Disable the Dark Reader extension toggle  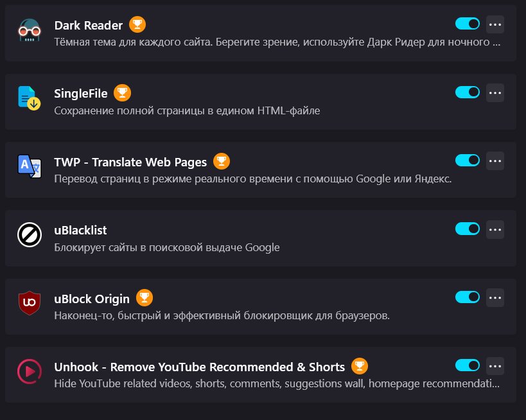(x=468, y=24)
